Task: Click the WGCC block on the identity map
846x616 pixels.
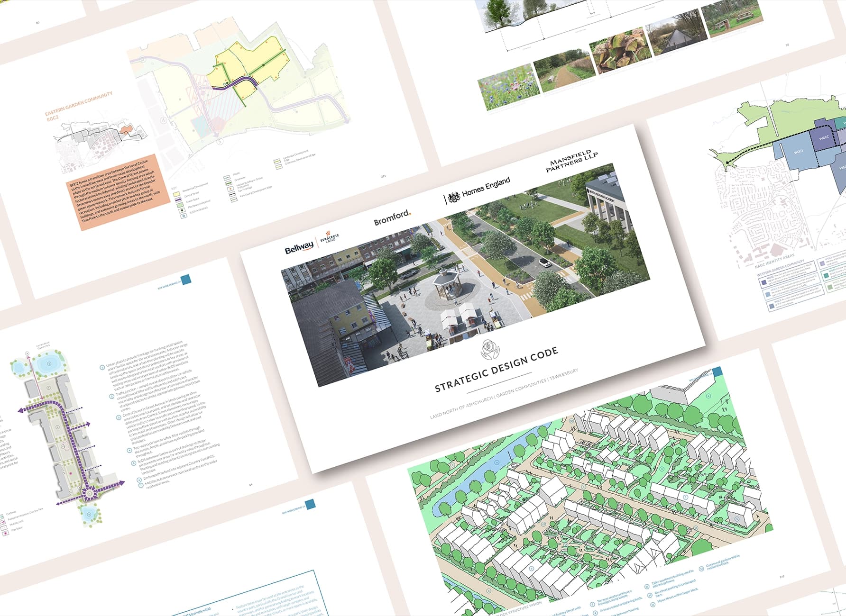Action: pos(824,138)
